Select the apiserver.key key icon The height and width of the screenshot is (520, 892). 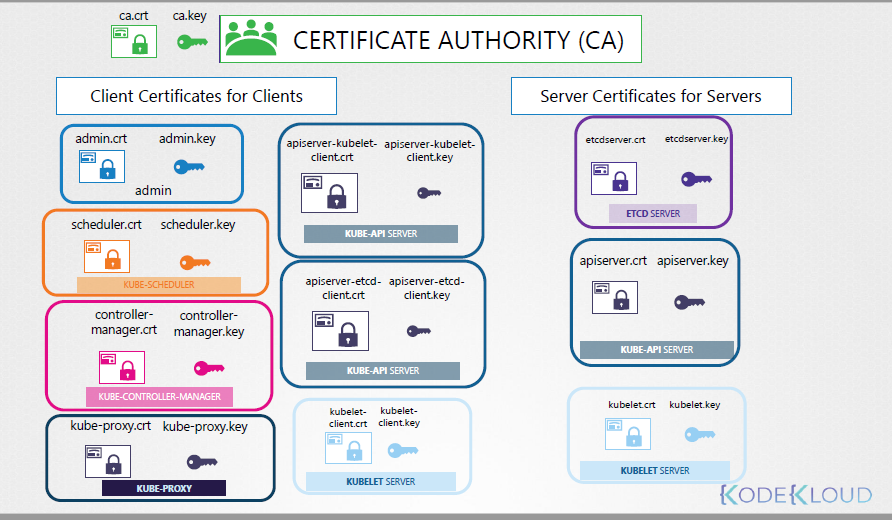point(689,302)
